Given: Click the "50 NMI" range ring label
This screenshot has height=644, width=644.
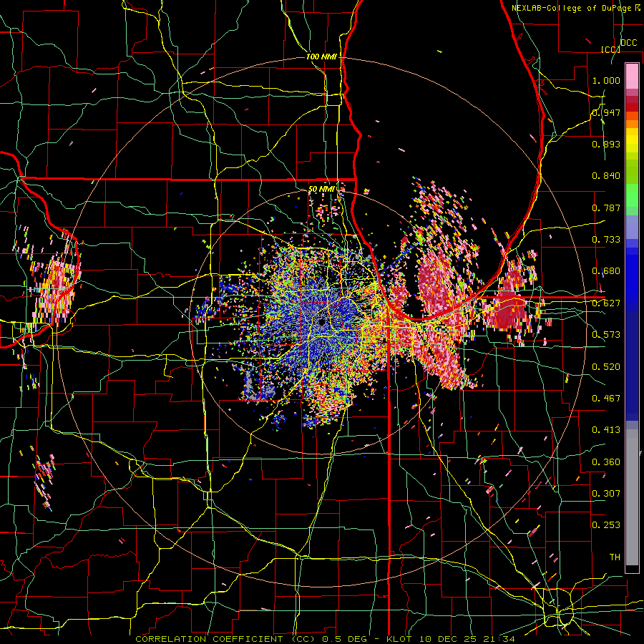Looking at the screenshot, I should [x=321, y=190].
